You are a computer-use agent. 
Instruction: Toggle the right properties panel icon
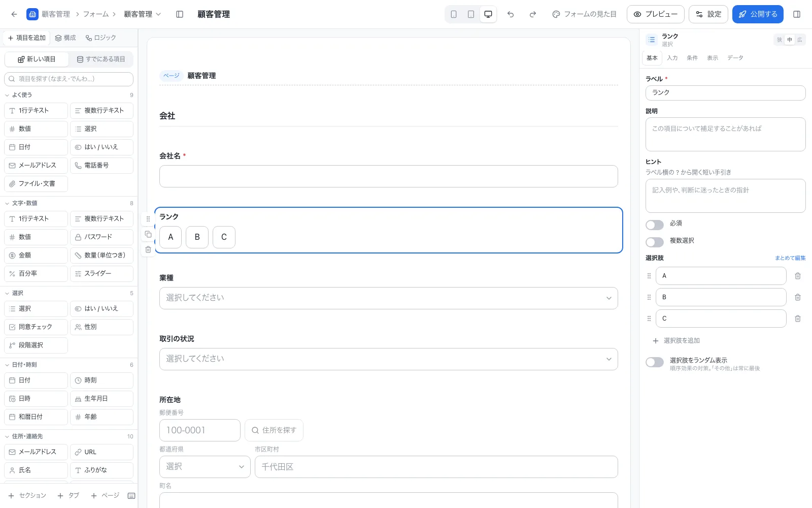tap(797, 14)
